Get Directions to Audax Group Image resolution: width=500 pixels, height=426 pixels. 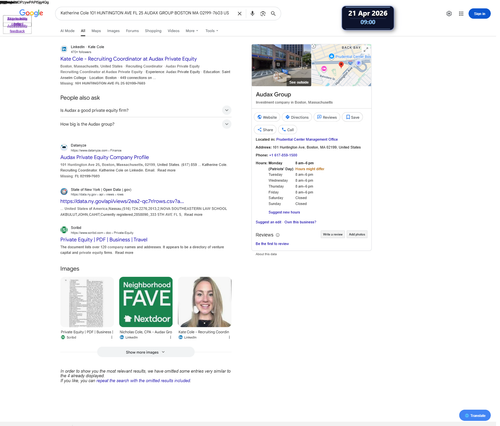coord(297,117)
